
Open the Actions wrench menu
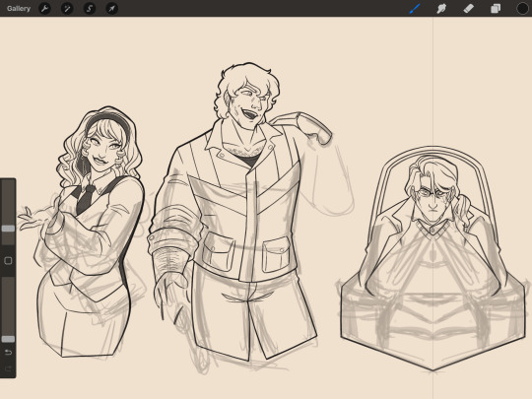[x=44, y=9]
